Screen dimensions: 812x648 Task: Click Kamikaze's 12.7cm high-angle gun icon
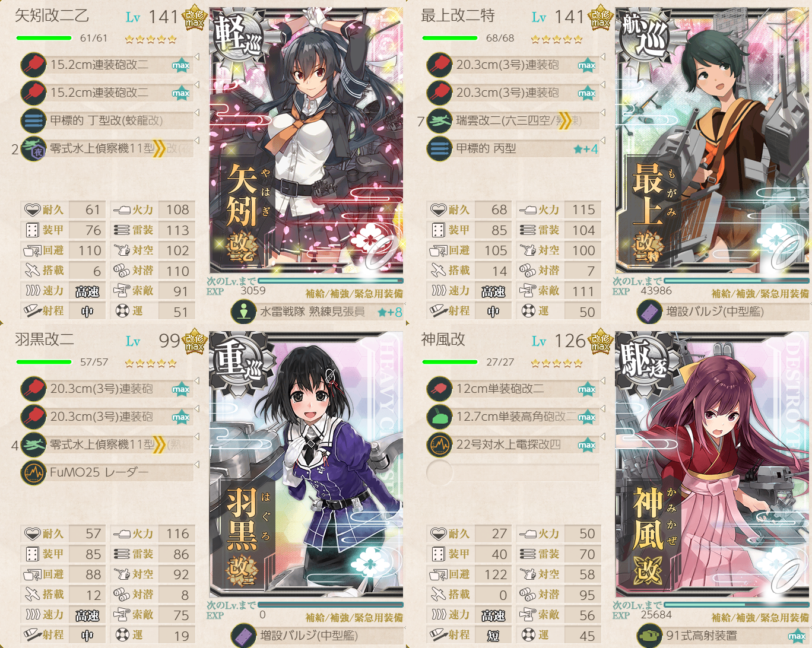440,417
